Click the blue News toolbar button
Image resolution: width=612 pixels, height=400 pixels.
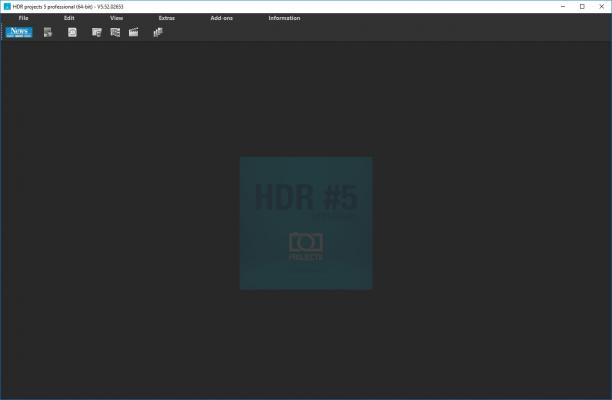[19, 32]
